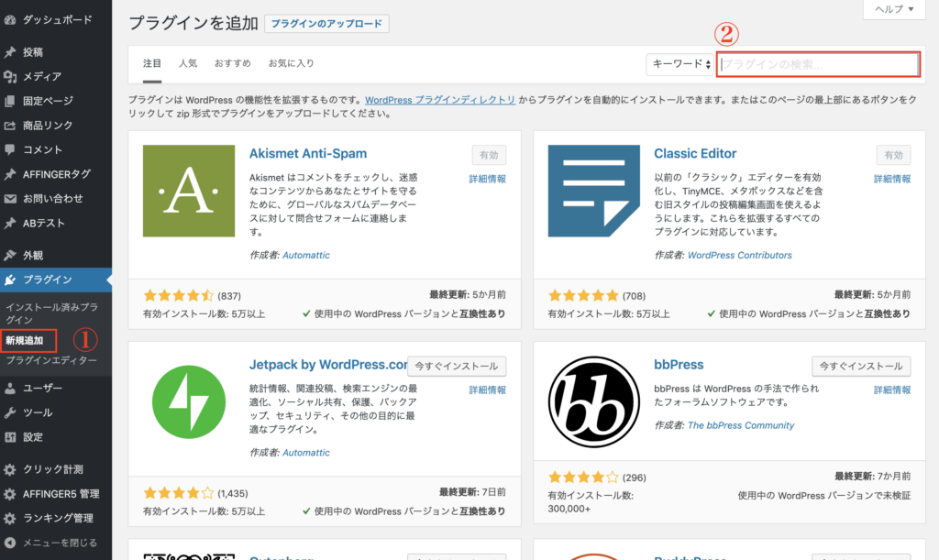Click the 設定 settings icon in sidebar
This screenshot has width=939, height=560.
(10, 437)
